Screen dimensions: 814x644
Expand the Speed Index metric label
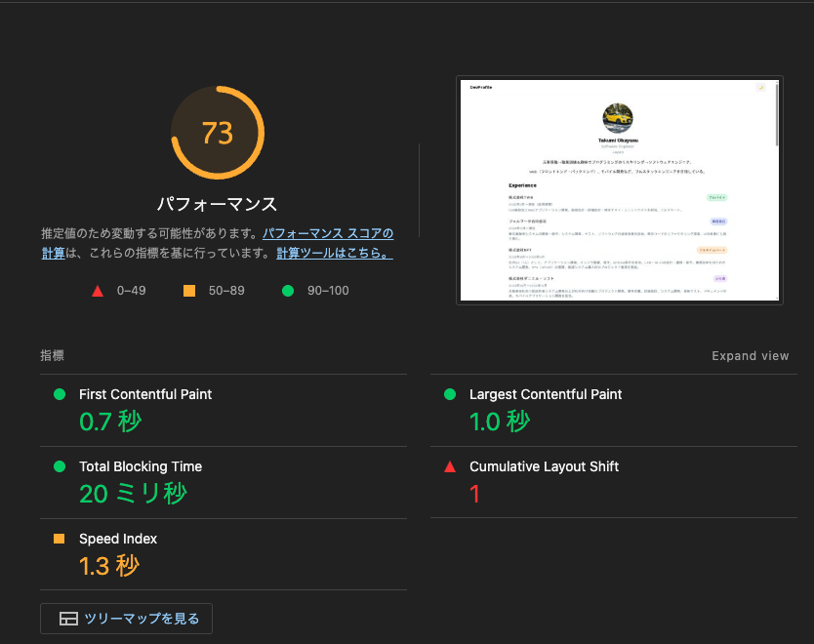point(118,539)
